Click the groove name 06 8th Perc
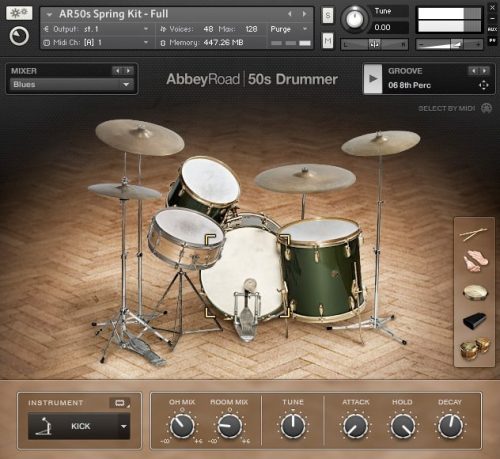Image resolution: width=500 pixels, height=459 pixels. (x=409, y=85)
